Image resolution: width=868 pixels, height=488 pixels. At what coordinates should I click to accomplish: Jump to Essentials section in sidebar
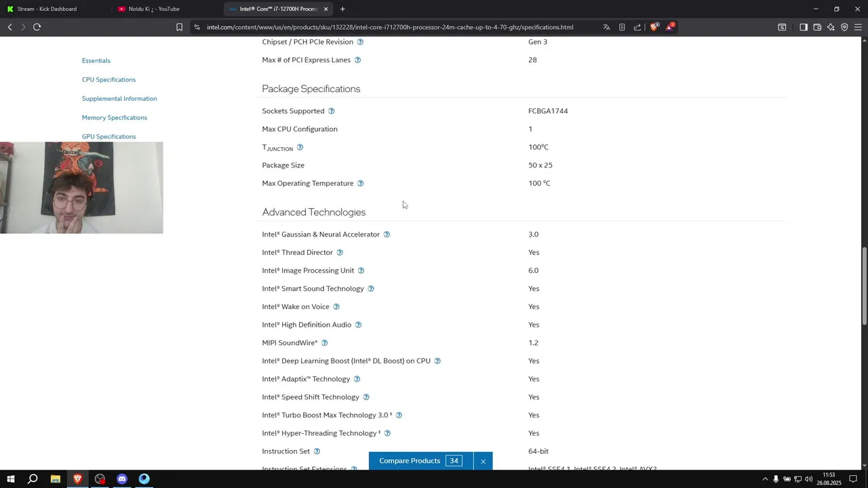[96, 61]
